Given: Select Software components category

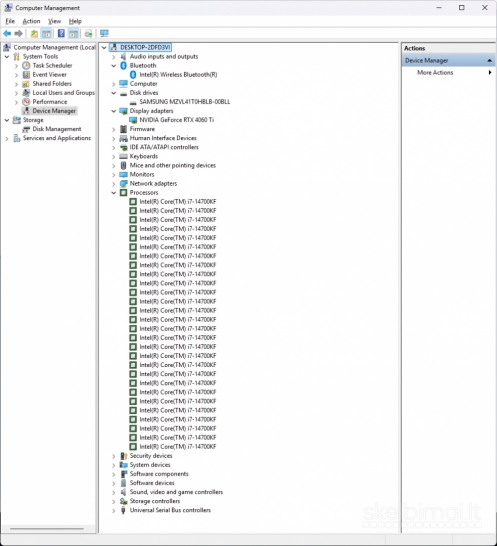Looking at the screenshot, I should pos(159,474).
